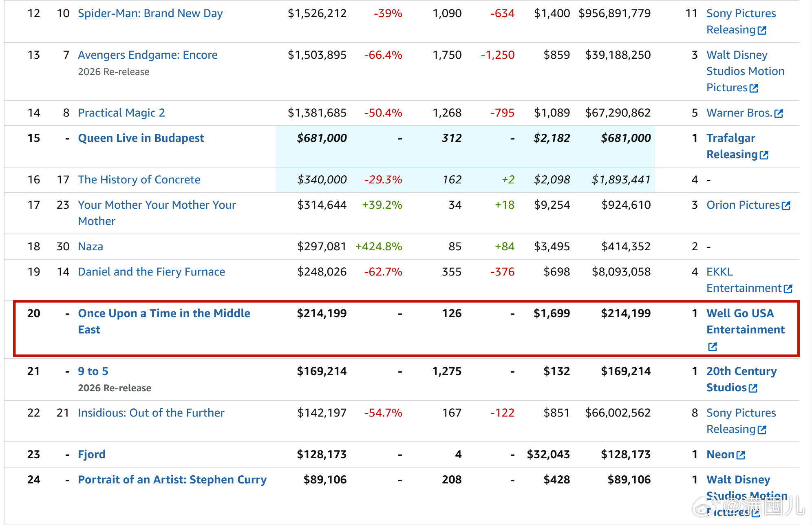
Task: Open 20th Century Studios distributor link
Action: (x=741, y=379)
